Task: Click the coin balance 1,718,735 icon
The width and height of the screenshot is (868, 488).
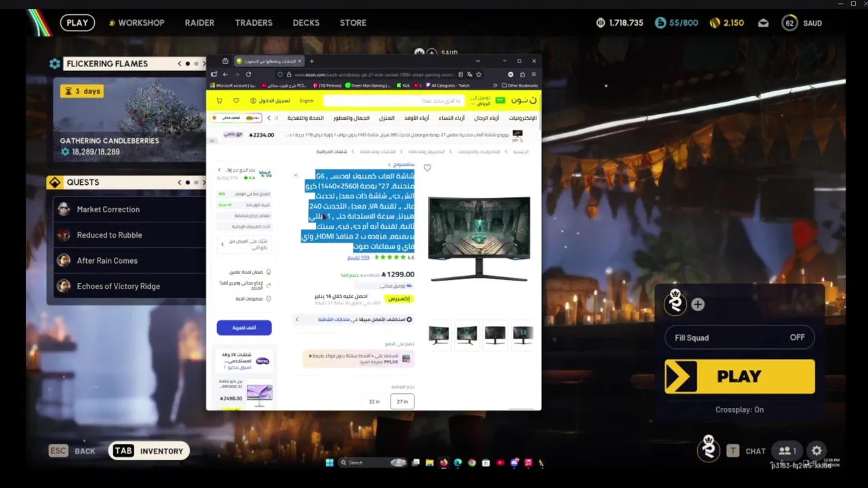Action: 600,23
